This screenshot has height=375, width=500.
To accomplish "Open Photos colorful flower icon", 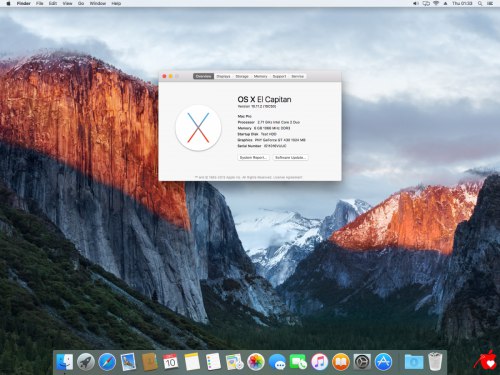I will click(x=256, y=362).
